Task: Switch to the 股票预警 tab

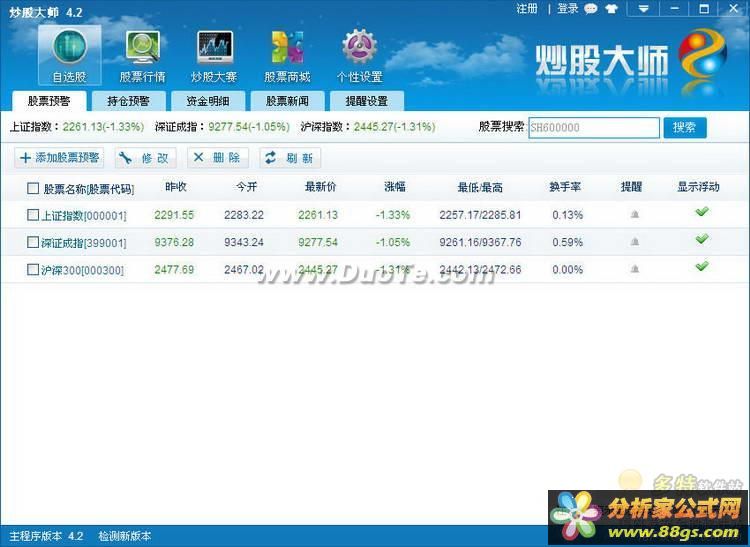Action: [49, 101]
